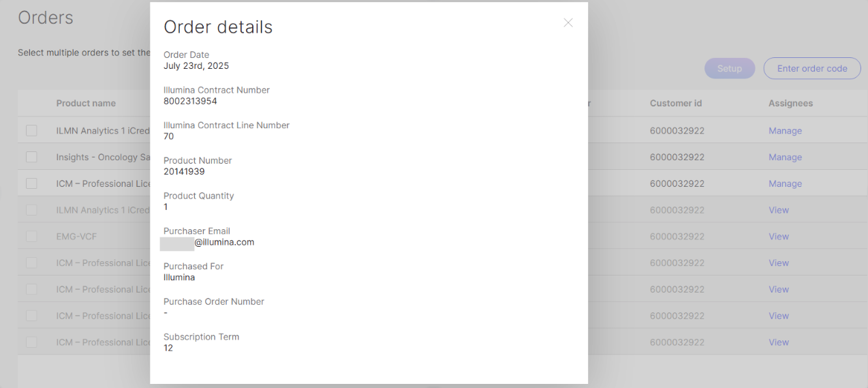Open Manage for Insights - Oncology order

click(x=785, y=157)
